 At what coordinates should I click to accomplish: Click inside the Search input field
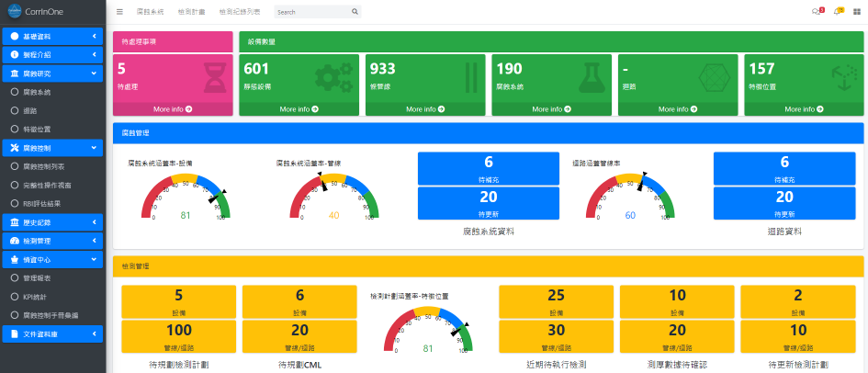pyautogui.click(x=313, y=12)
